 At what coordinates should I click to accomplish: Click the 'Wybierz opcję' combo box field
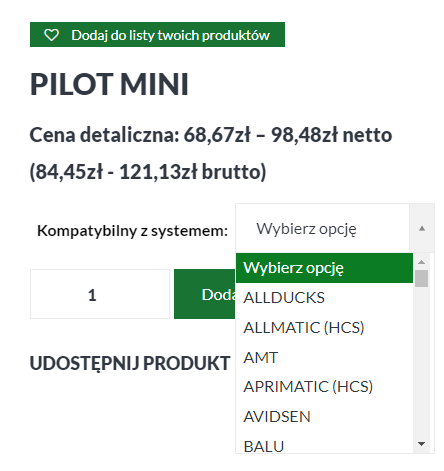coord(335,228)
